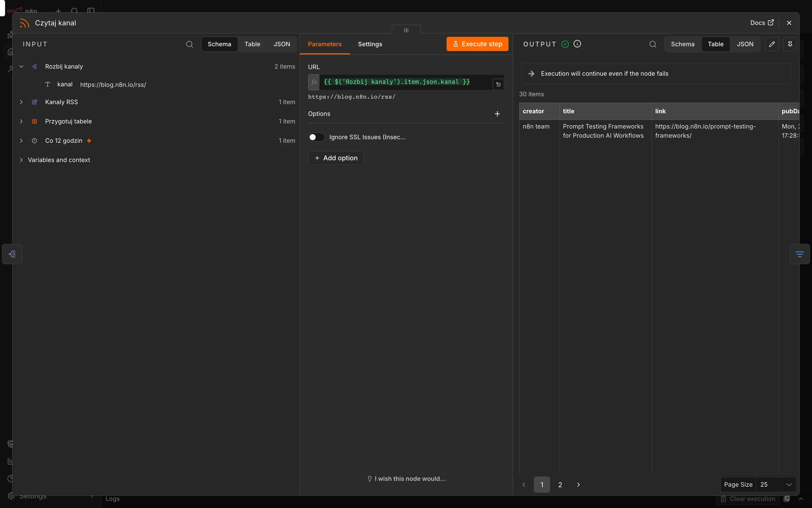Pin the output data
Viewport: 812px width, 508px height.
coord(790,44)
